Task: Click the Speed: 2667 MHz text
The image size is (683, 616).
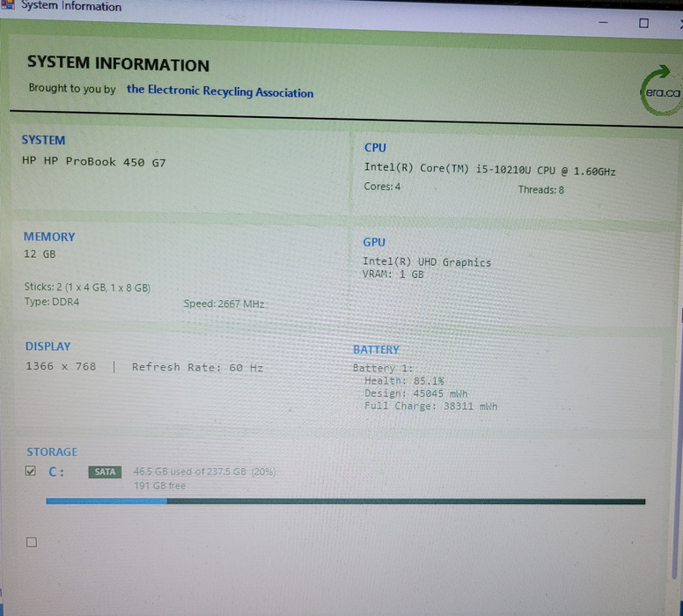Action: tap(224, 304)
